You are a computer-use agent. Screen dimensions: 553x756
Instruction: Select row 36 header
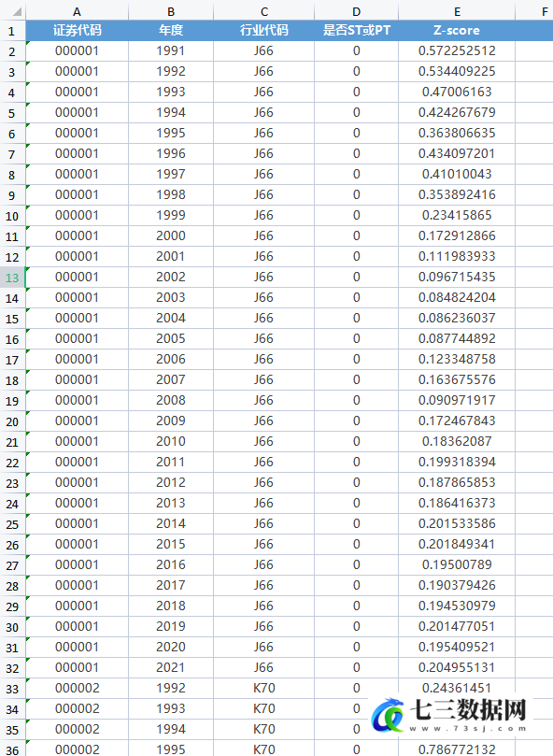tap(12, 749)
